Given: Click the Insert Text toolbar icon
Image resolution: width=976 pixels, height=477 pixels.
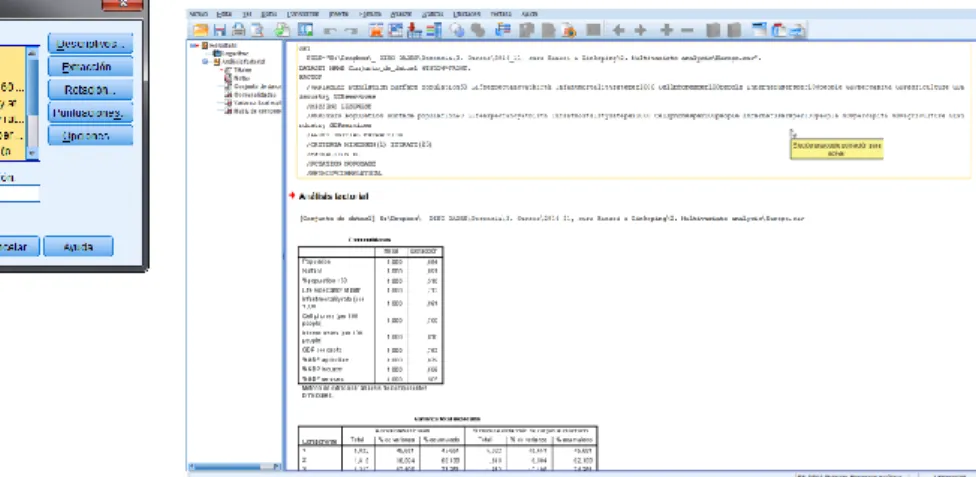Looking at the screenshot, I should (x=797, y=30).
